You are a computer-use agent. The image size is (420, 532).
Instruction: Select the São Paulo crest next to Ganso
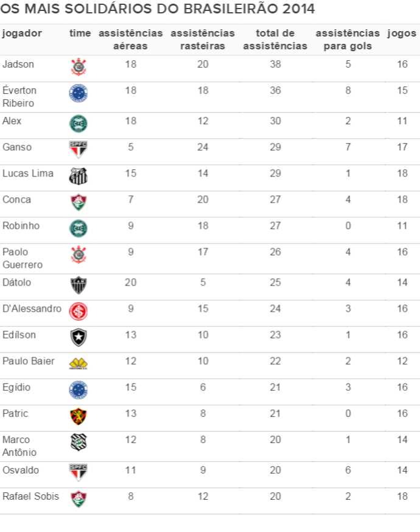coord(79,150)
